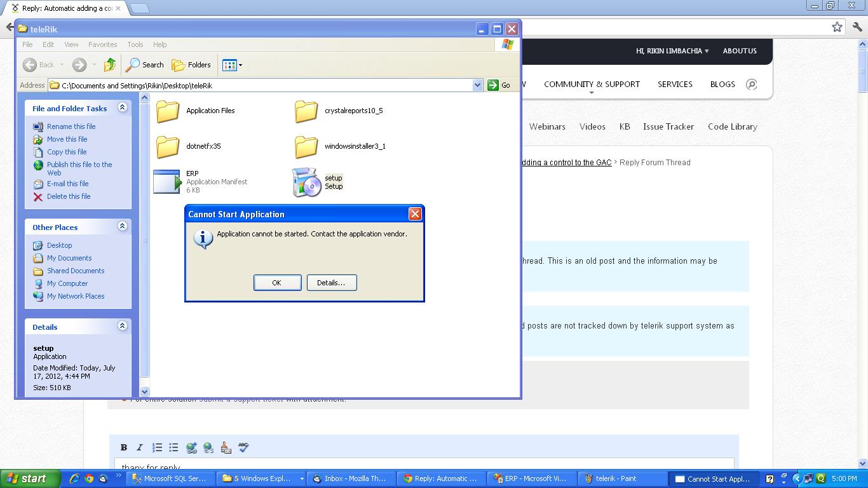Click the Bold icon in reply editor
868x488 pixels.
coord(124,448)
